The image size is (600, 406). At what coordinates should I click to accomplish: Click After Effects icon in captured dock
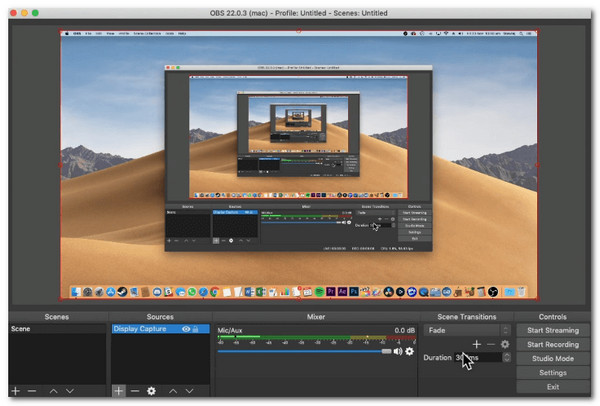coord(342,292)
